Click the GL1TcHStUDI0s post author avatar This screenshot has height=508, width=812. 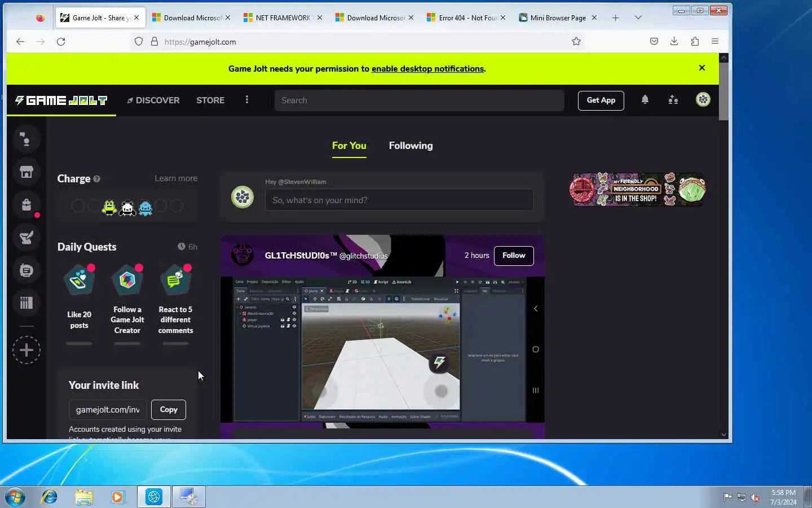coord(242,255)
